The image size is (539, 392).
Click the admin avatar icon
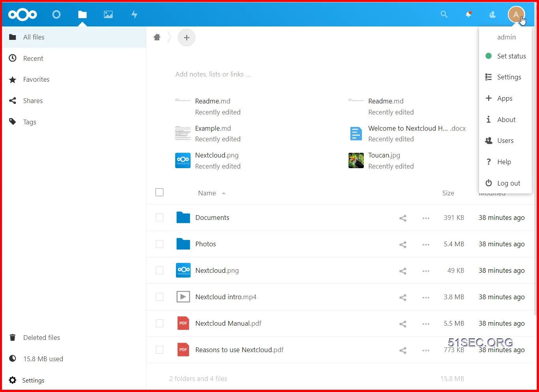[516, 15]
